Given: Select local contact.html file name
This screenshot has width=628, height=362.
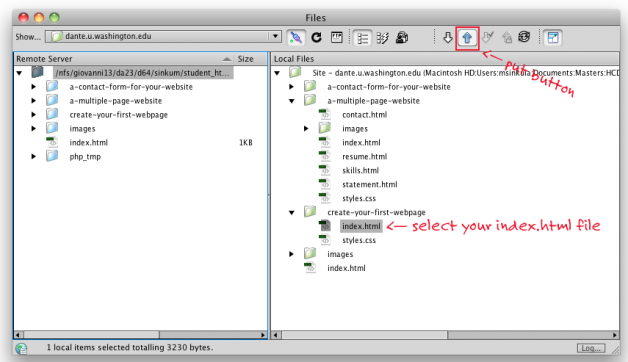Looking at the screenshot, I should tap(364, 115).
